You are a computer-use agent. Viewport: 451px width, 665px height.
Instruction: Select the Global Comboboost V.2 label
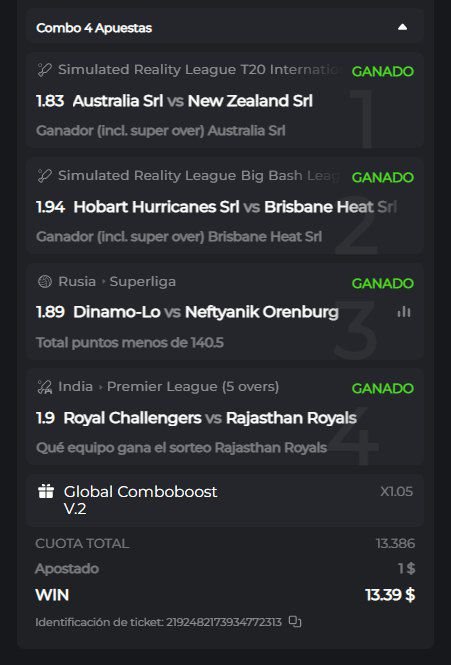click(x=140, y=500)
